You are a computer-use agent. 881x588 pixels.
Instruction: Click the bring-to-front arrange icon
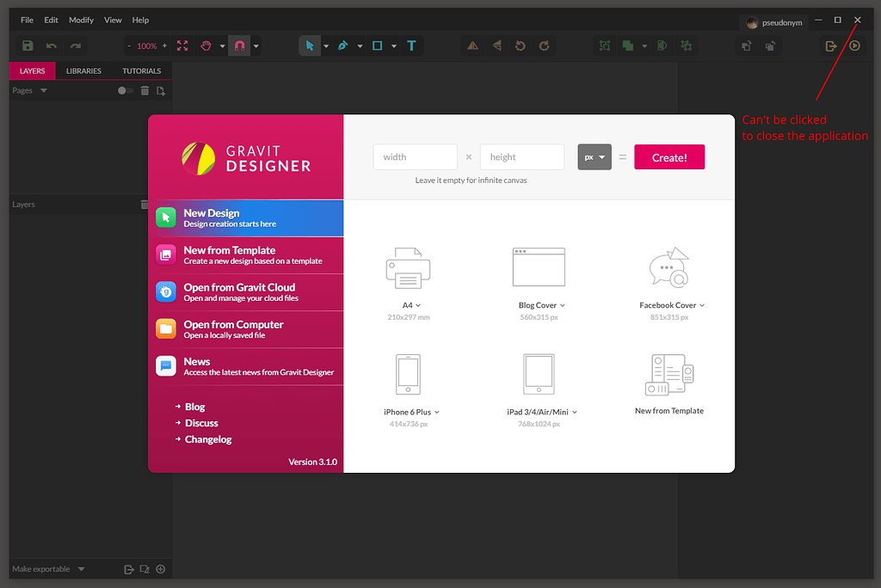click(746, 46)
